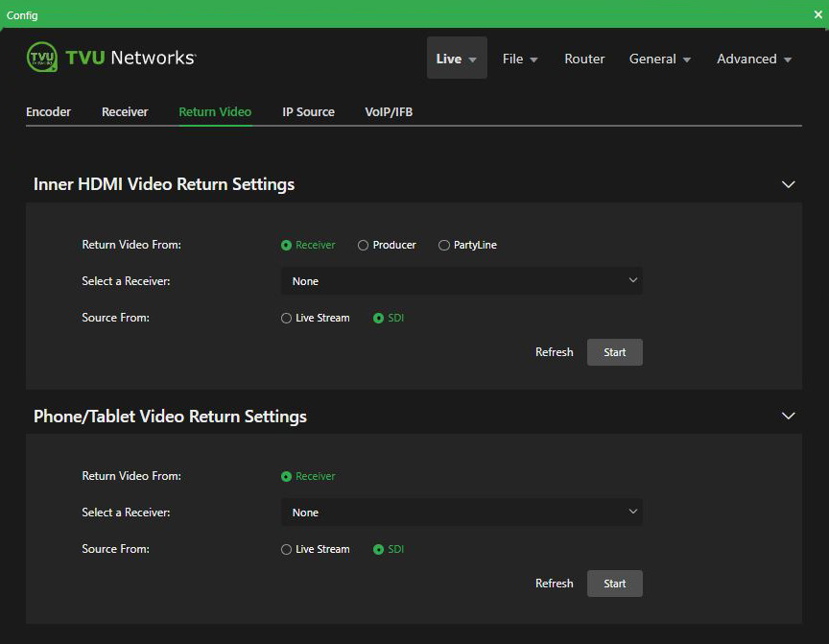Open the Live menu dropdown arrow
This screenshot has height=644, width=829.
pos(471,59)
